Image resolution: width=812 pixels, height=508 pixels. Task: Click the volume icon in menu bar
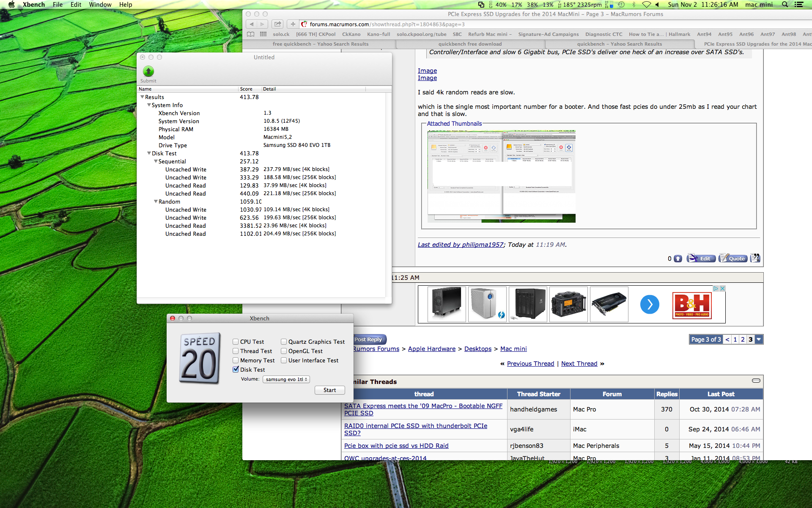tap(657, 5)
